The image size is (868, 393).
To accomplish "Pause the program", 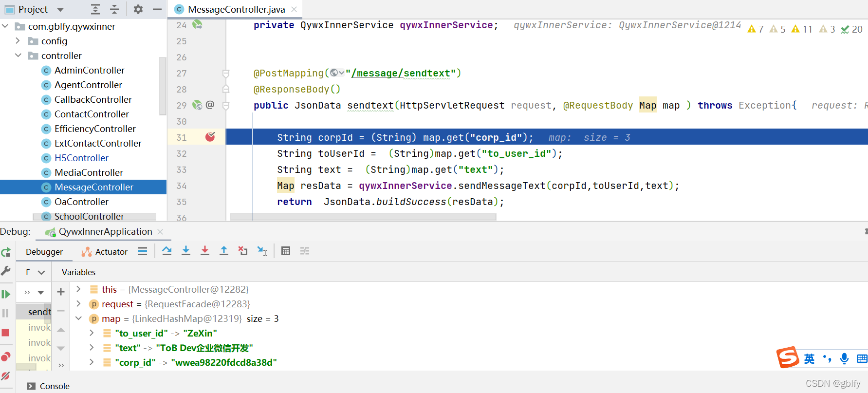I will (6, 313).
